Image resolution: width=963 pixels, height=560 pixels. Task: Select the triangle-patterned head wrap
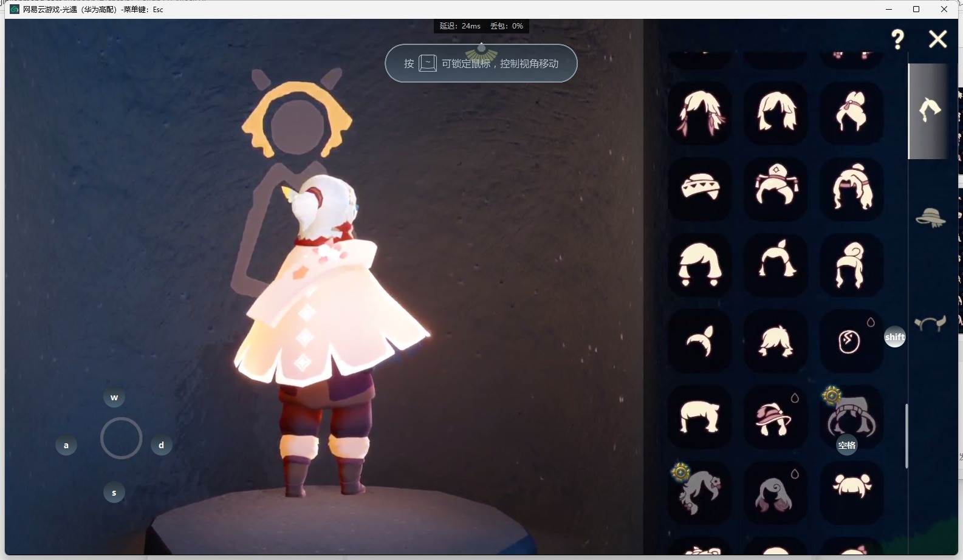pyautogui.click(x=700, y=189)
